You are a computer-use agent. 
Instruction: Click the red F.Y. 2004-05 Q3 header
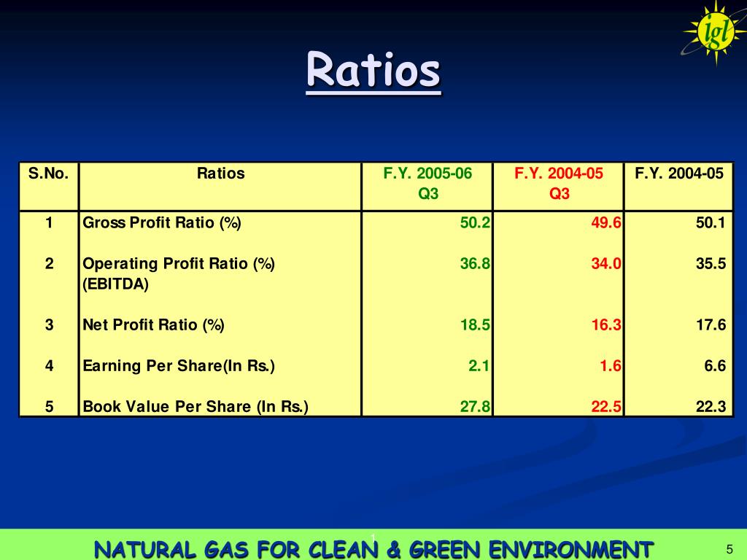click(x=559, y=183)
